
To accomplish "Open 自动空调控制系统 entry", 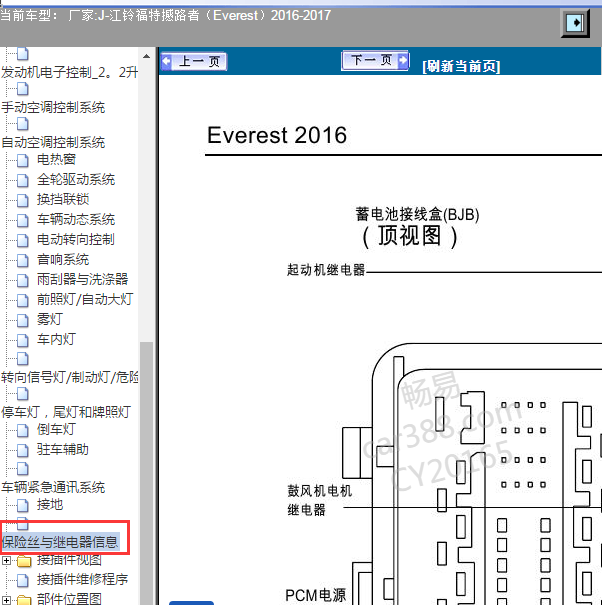I will (53, 142).
